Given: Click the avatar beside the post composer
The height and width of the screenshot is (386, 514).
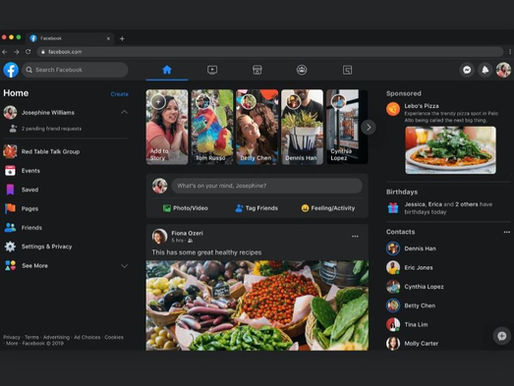Looking at the screenshot, I should tap(160, 186).
